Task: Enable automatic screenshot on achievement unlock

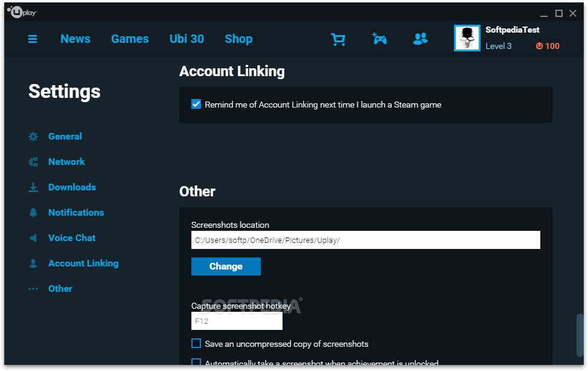Action: (x=196, y=362)
